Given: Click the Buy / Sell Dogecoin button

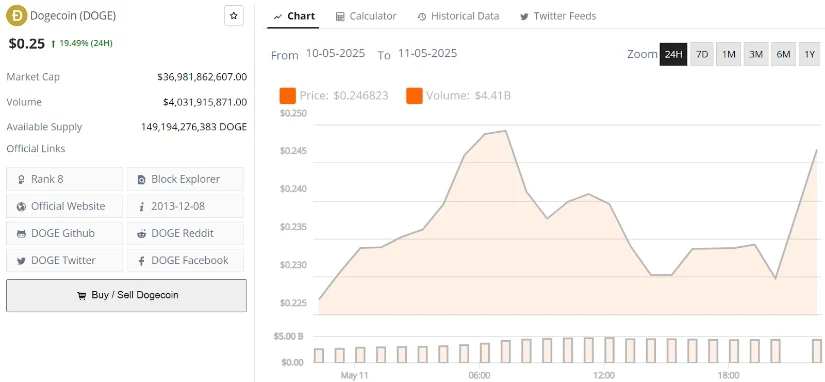Looking at the screenshot, I should pyautogui.click(x=126, y=295).
